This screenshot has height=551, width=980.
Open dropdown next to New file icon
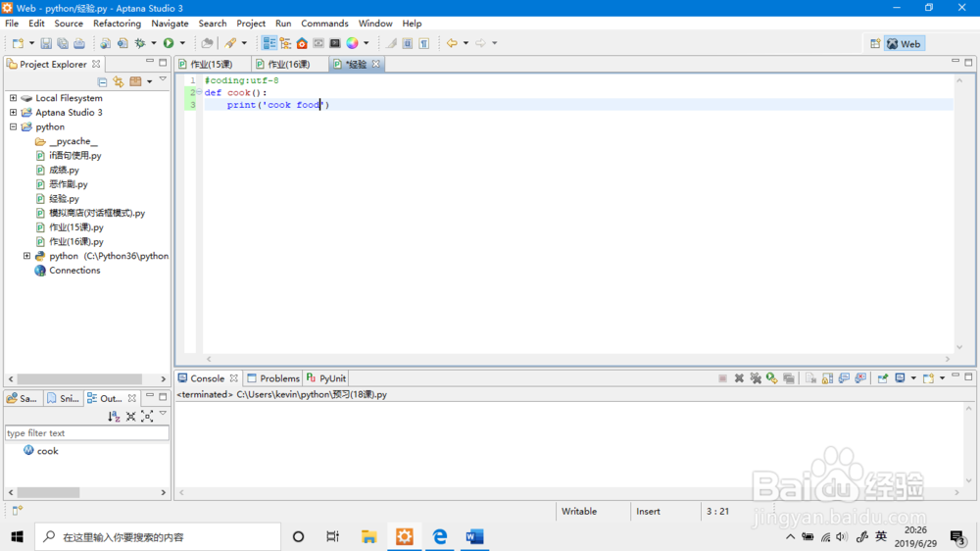(x=32, y=43)
